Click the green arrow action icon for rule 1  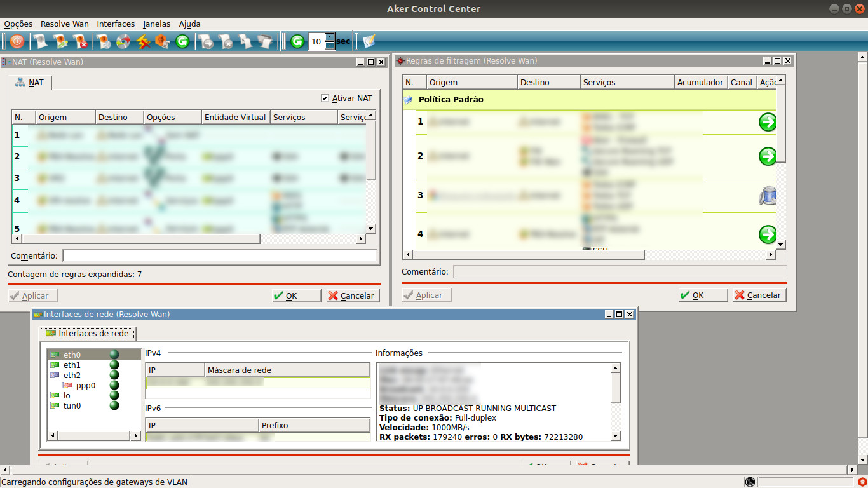point(768,122)
